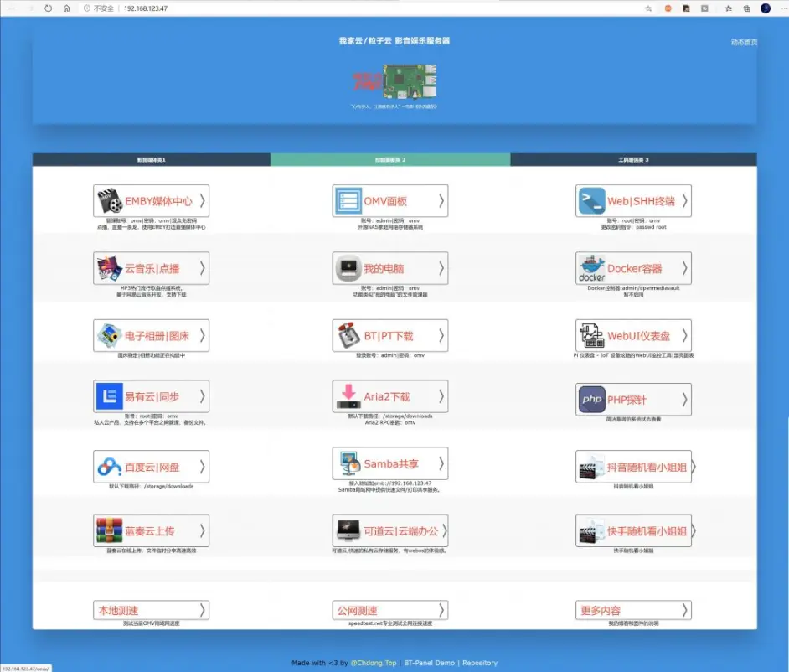Image resolution: width=789 pixels, height=672 pixels.
Task: Click the 快手随机看小姐姐 clapperboard icon
Action: (x=591, y=531)
